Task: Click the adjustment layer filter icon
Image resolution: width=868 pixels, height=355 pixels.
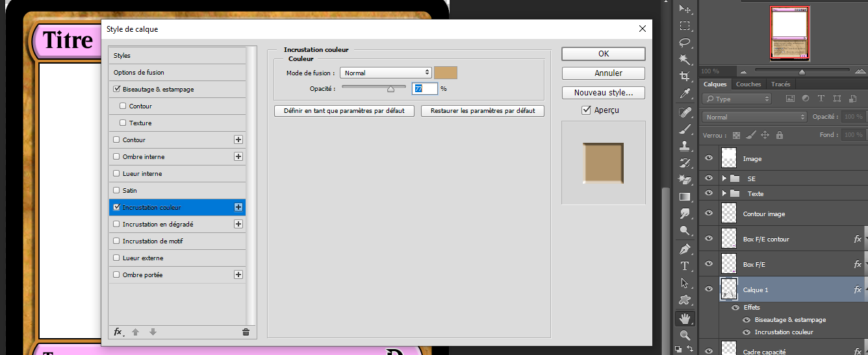Action: [x=806, y=99]
